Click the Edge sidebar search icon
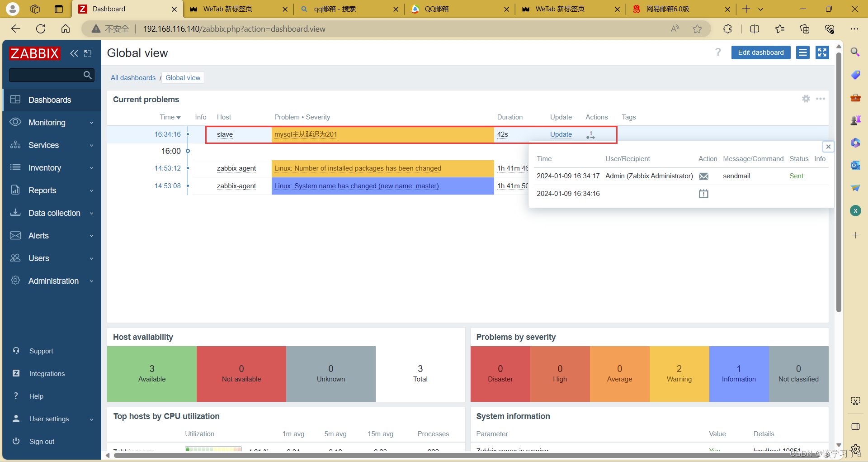 click(855, 52)
